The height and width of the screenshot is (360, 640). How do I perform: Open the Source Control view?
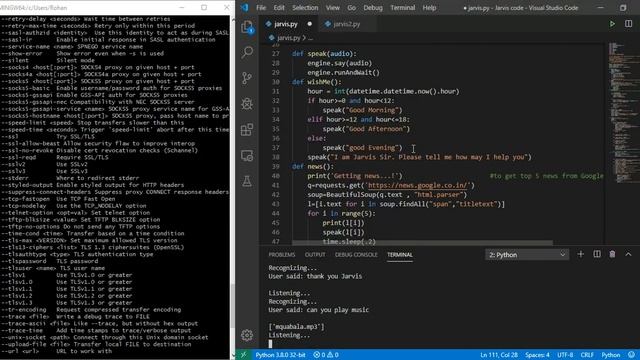pos(247,78)
